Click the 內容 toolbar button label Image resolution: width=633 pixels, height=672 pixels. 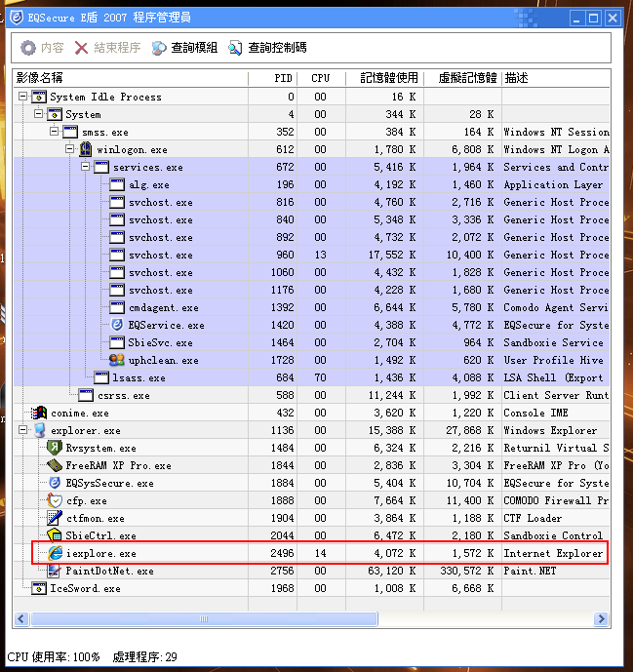tap(53, 48)
